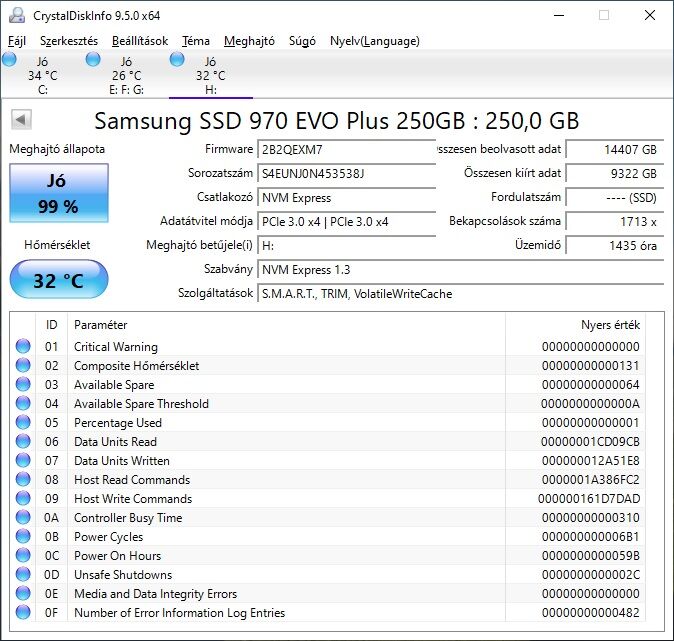Click status orb for Host Write Commands

pos(23,498)
